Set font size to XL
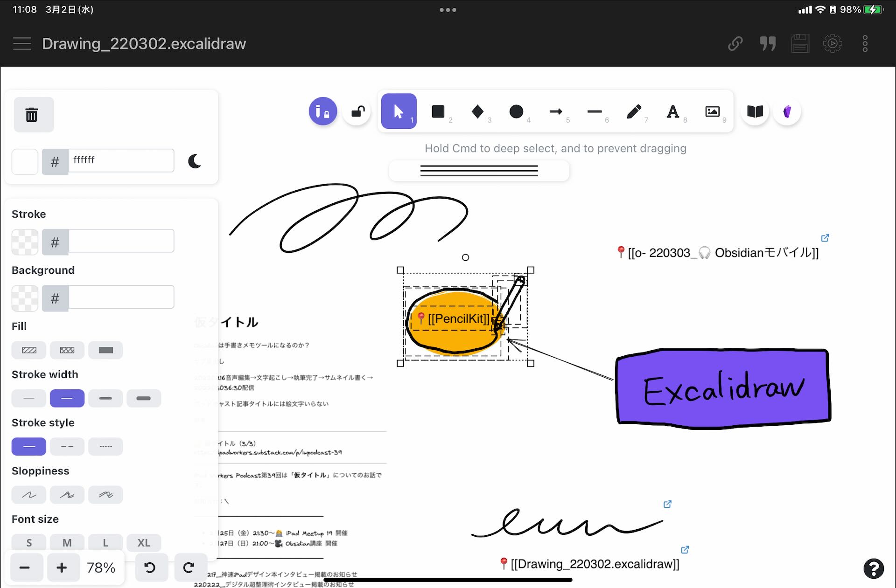This screenshot has width=896, height=588. 143,543
